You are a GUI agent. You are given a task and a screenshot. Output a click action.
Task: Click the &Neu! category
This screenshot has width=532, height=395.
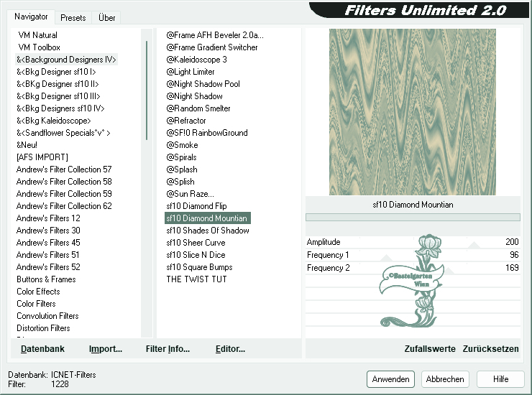pos(27,145)
